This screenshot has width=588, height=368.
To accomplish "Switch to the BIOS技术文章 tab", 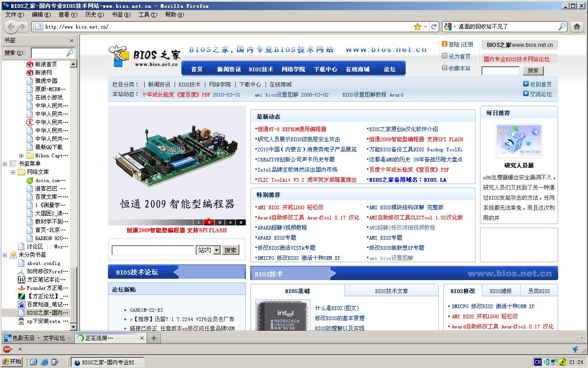I will pos(391,291).
